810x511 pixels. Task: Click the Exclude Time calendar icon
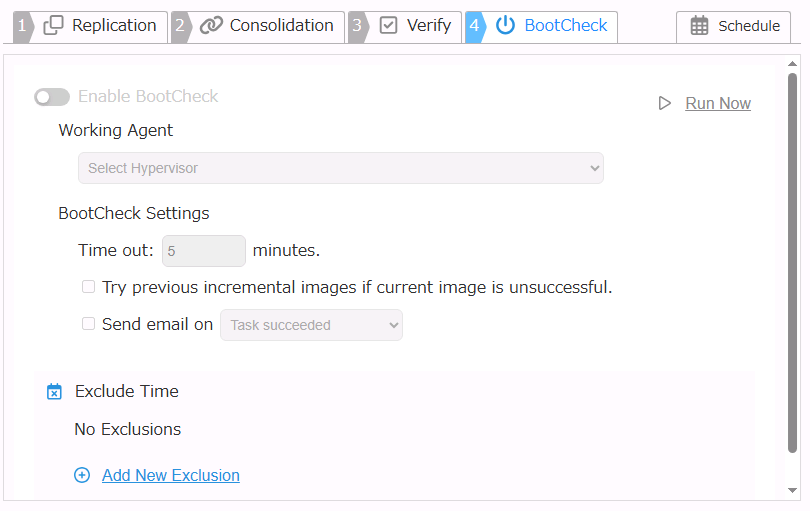point(55,392)
